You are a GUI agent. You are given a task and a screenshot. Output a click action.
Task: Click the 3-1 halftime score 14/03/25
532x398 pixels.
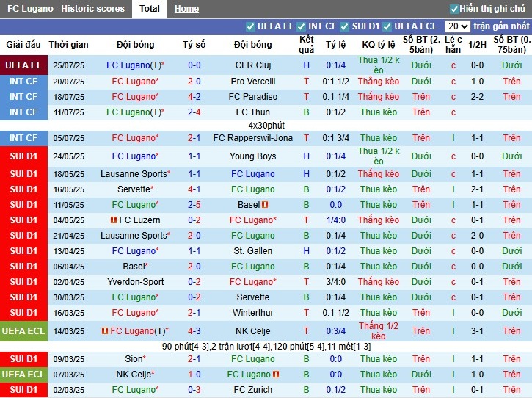(477, 330)
